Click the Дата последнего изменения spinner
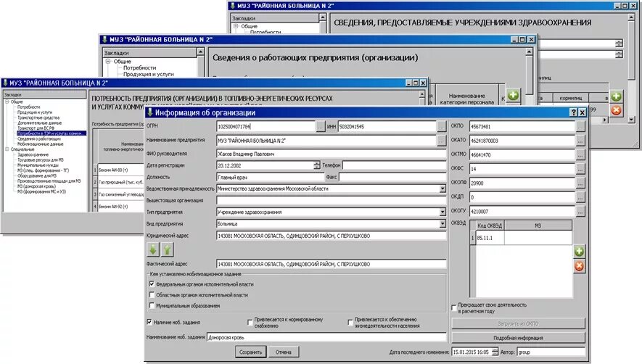The width and height of the screenshot is (642, 364). click(495, 352)
